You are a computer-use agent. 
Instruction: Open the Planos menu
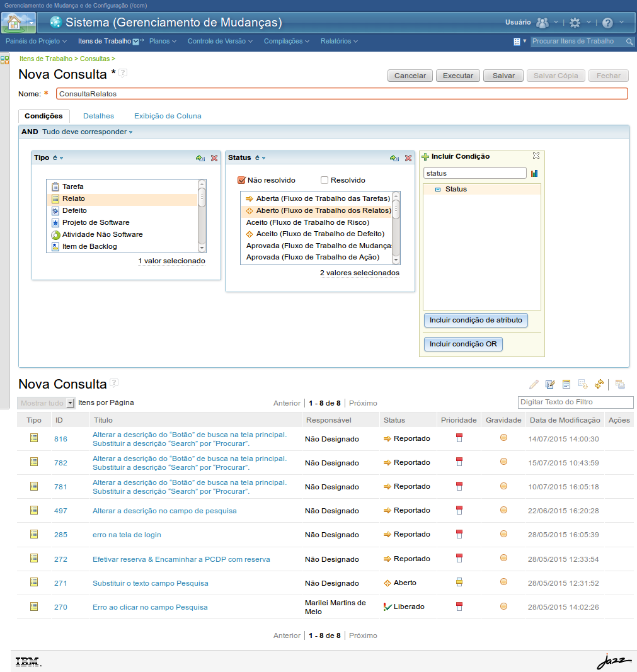[x=163, y=41]
